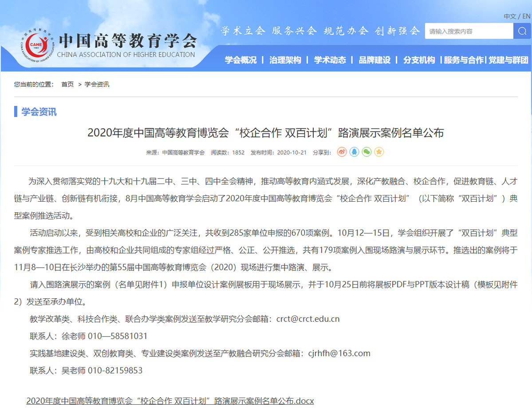
Task: Share to Qzone star icon
Action: tap(379, 152)
